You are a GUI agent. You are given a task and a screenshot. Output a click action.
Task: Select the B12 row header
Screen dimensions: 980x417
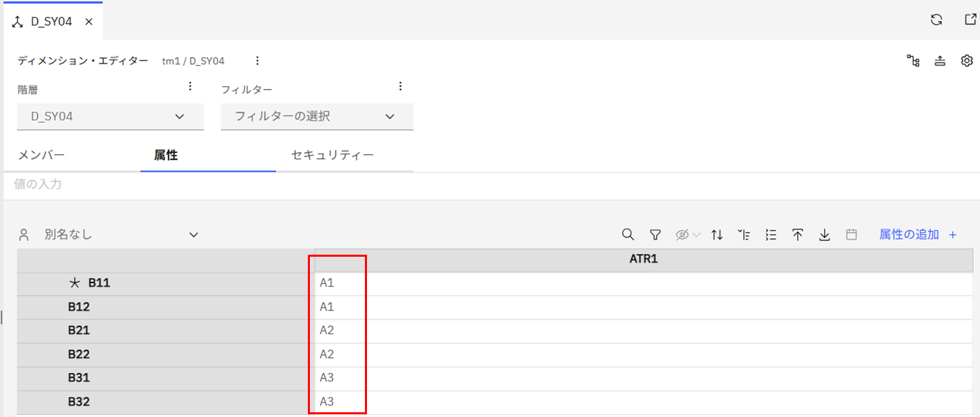point(165,307)
